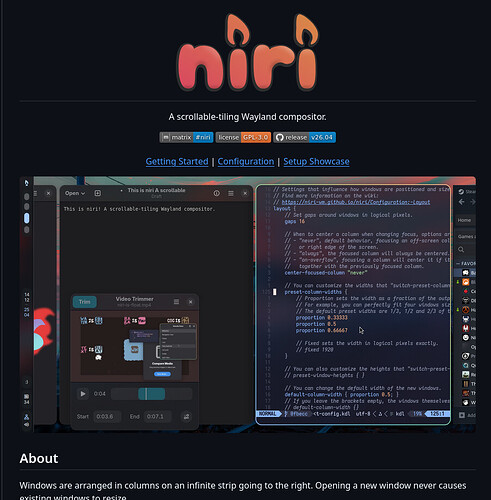Screen dimensions: 491x500
Task: Open the Games filter dropdown in Steam
Action: 466,236
